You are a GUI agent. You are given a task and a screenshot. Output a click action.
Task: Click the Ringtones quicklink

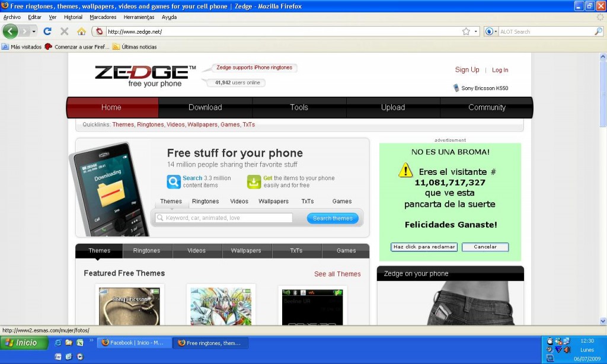tap(150, 124)
